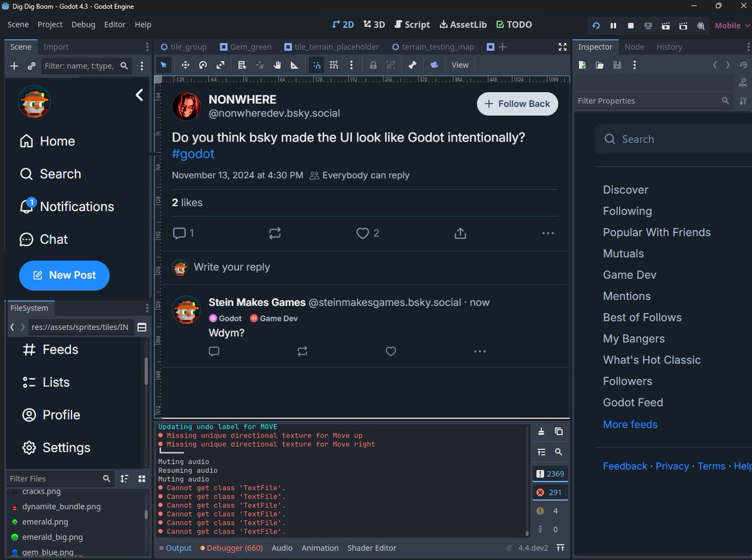The height and width of the screenshot is (560, 752).
Task: Create a new resource in Inspector
Action: tap(582, 65)
